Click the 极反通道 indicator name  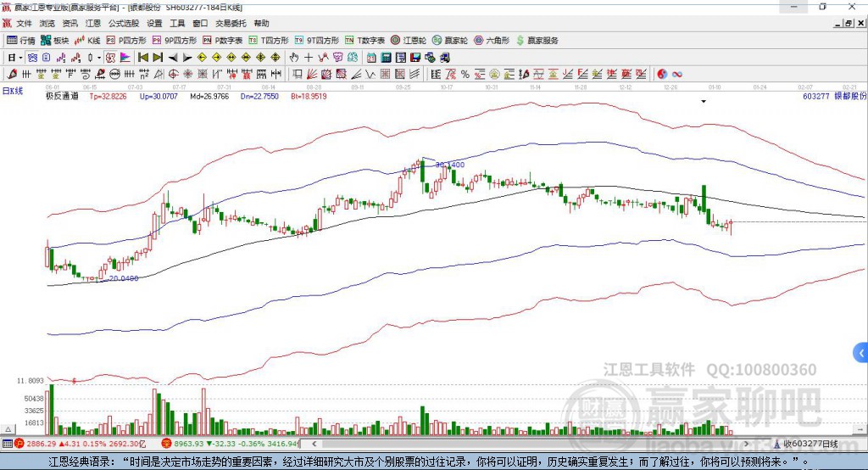click(x=62, y=96)
